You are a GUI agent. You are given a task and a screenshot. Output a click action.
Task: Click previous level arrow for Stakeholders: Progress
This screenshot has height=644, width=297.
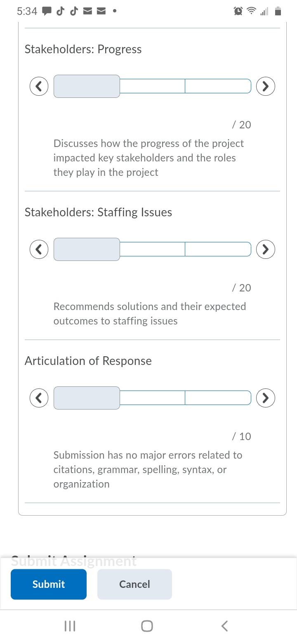pos(39,86)
